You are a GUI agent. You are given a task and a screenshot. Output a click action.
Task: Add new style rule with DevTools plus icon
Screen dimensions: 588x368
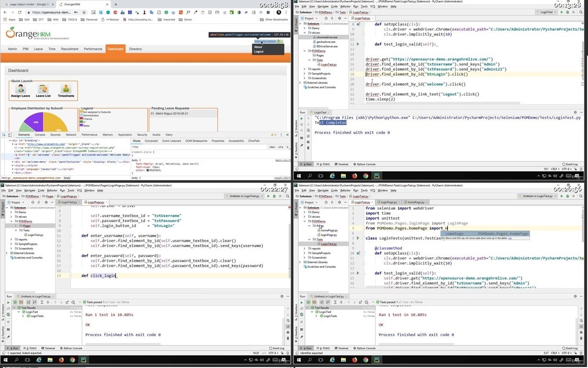[286, 147]
